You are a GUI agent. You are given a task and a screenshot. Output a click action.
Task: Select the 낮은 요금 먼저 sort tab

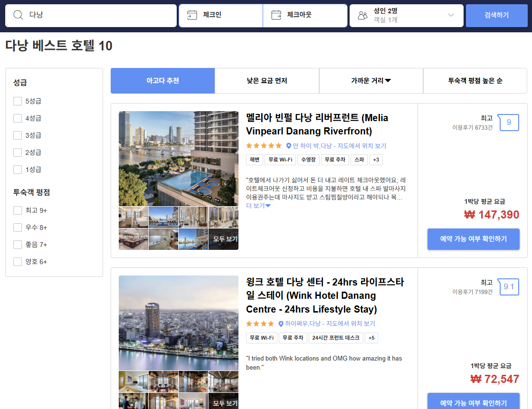267,81
